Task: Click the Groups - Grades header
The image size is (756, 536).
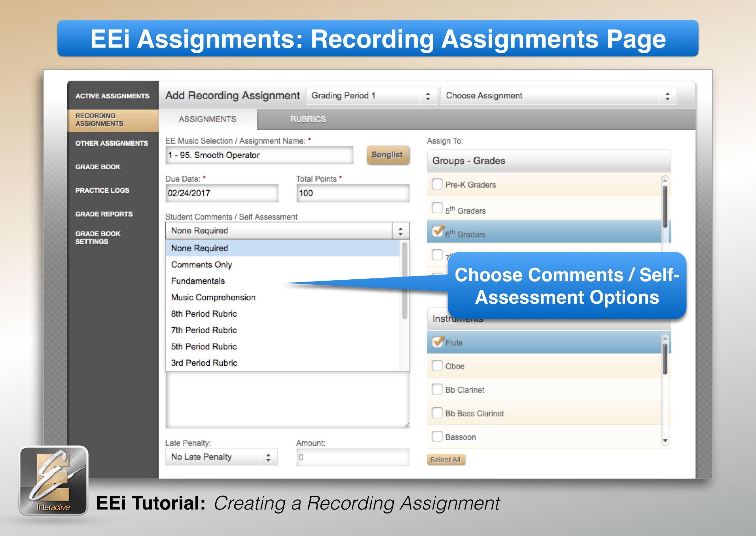Action: (x=549, y=161)
